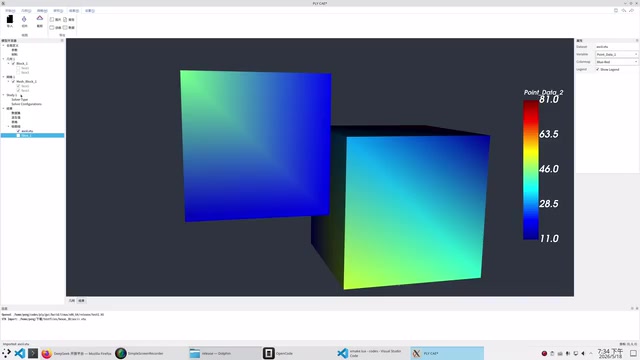Click the clock showing 7:34 in the taskbar

coord(610,353)
